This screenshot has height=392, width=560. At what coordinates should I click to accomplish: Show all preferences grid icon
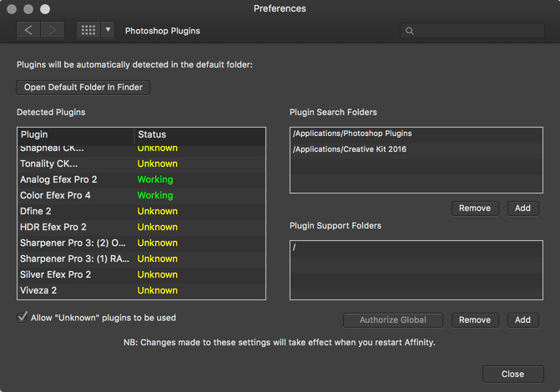[88, 30]
